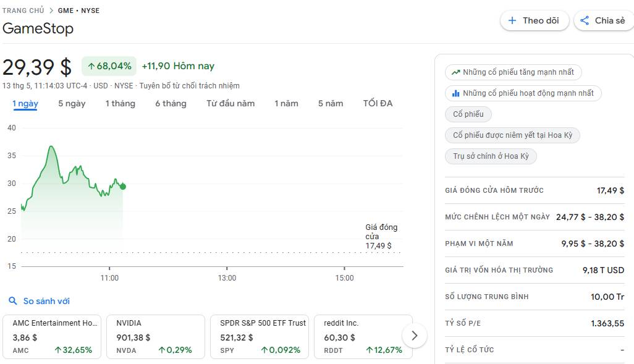The width and height of the screenshot is (634, 364).
Task: Open Những cổ phiếu tăng mạnh nhất chip
Action: click(513, 72)
